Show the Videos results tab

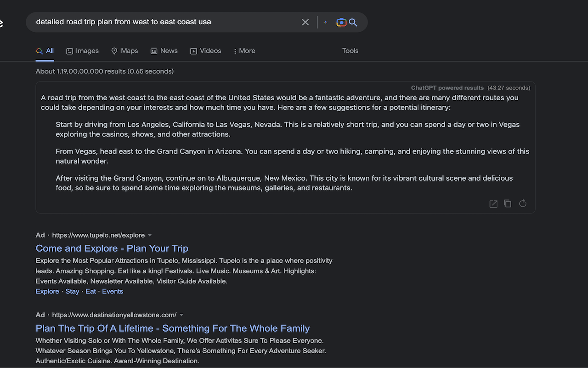206,51
